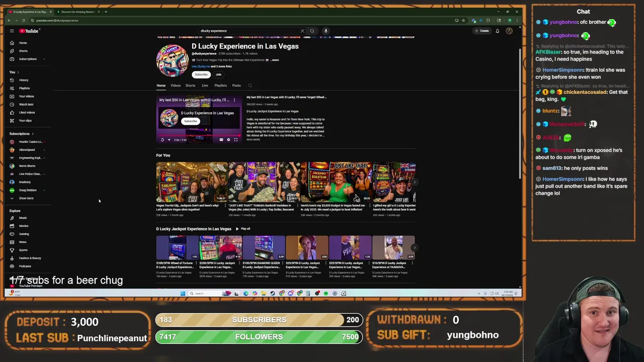Open the Windows Start button
Image resolution: width=644 pixels, height=362 pixels.
tap(183, 294)
